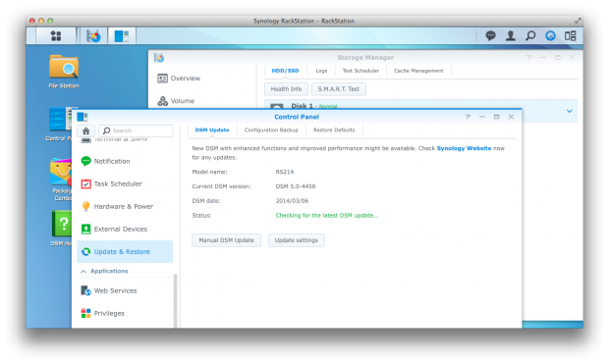The height and width of the screenshot is (364, 609).
Task: Open Notification settings in the sidebar
Action: [x=125, y=161]
